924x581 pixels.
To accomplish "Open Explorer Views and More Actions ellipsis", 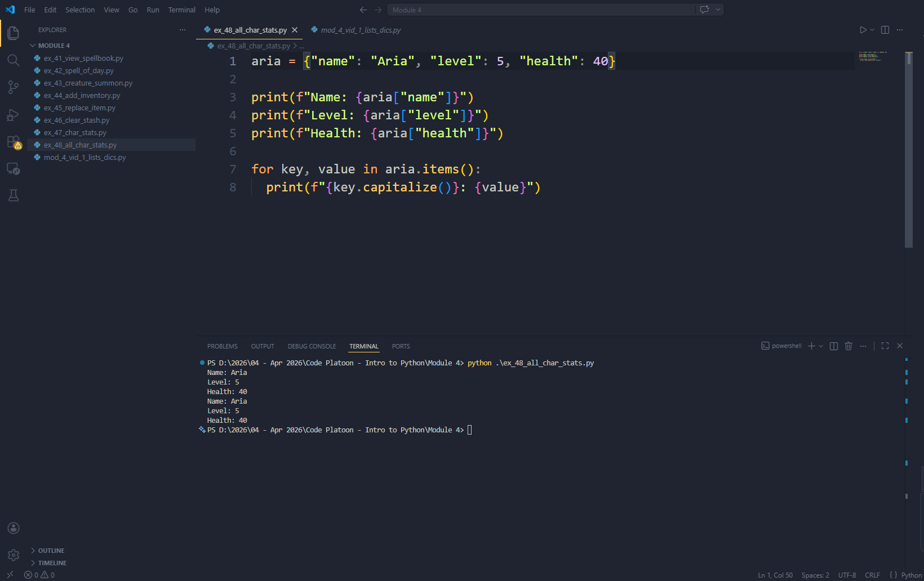I will [x=183, y=30].
